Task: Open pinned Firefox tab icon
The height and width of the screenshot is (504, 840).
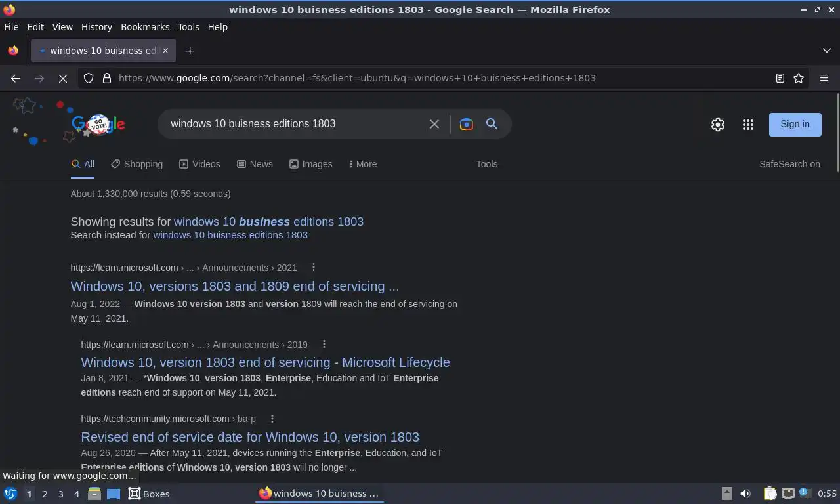Action: [13, 51]
